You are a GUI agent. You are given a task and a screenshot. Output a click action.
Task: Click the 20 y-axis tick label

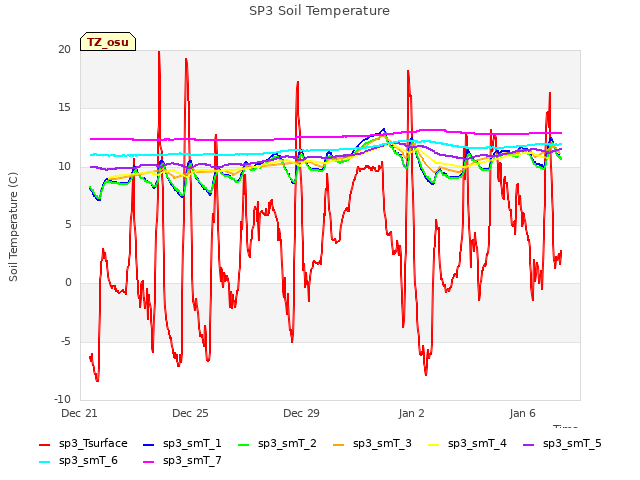(64, 49)
